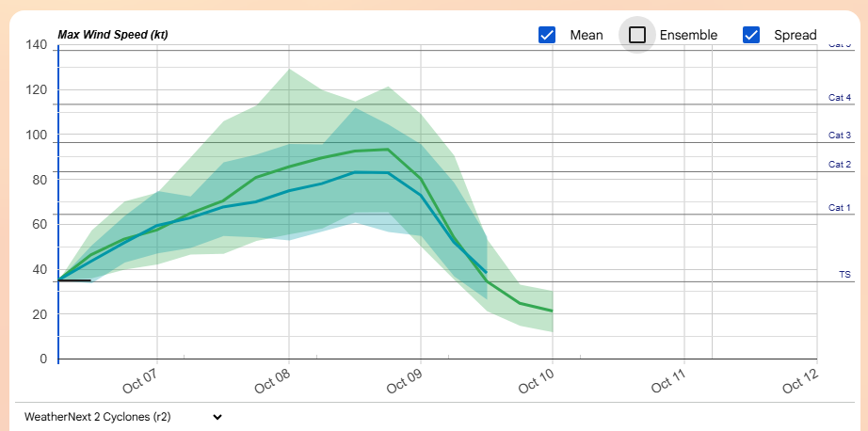
Task: Select the Oct 08 date tick label
Action: coord(272,379)
